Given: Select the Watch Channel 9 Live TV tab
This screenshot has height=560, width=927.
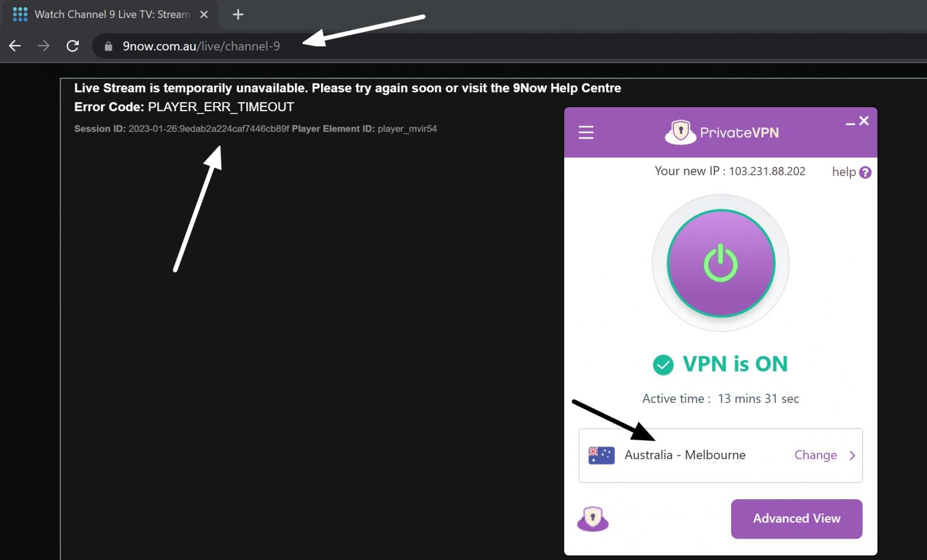Looking at the screenshot, I should coord(110,14).
